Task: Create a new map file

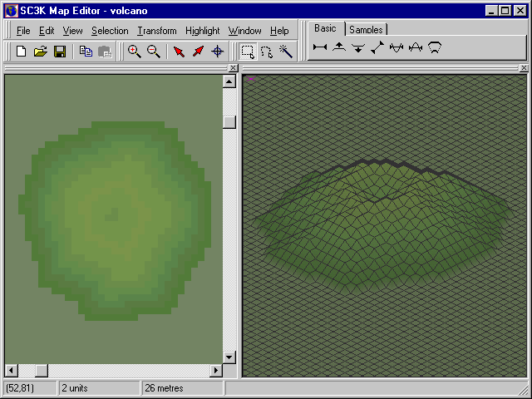Action: pyautogui.click(x=22, y=52)
